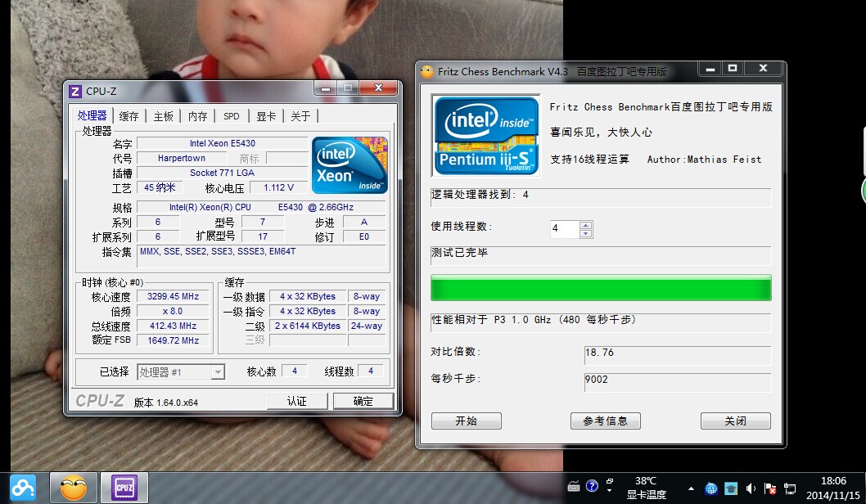Increase thread count with the up arrow

coord(586,225)
